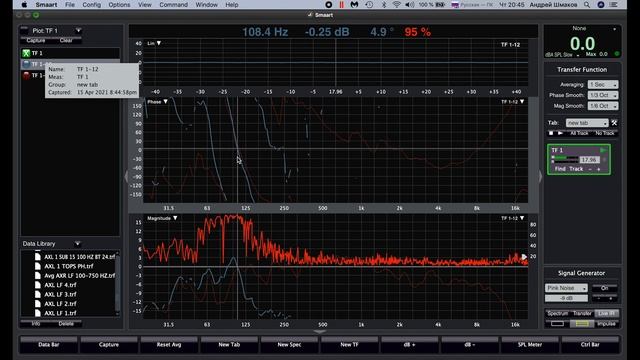This screenshot has width=640, height=360.
Task: Open AXL 1 TOPS PH.trf file
Action: pyautogui.click(x=69, y=266)
